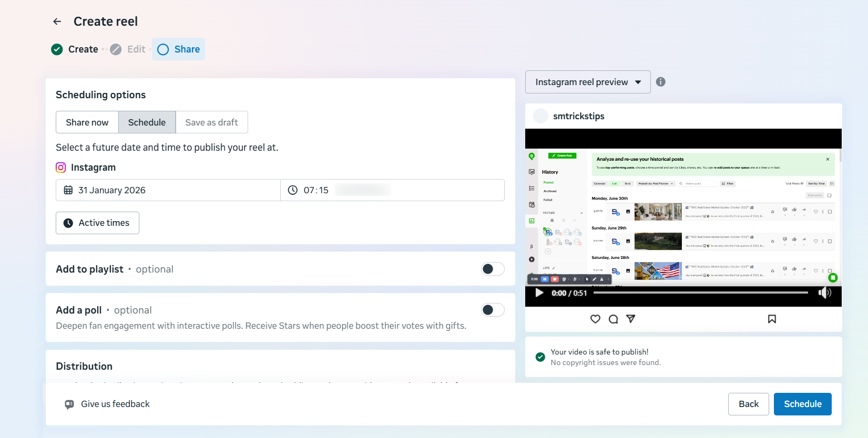Open the time field showing 07:15

tap(315, 190)
